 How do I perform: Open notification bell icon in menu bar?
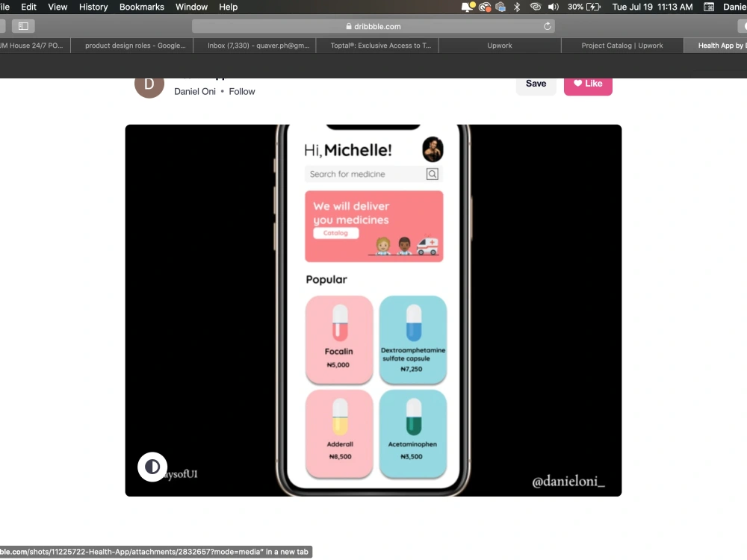click(468, 7)
